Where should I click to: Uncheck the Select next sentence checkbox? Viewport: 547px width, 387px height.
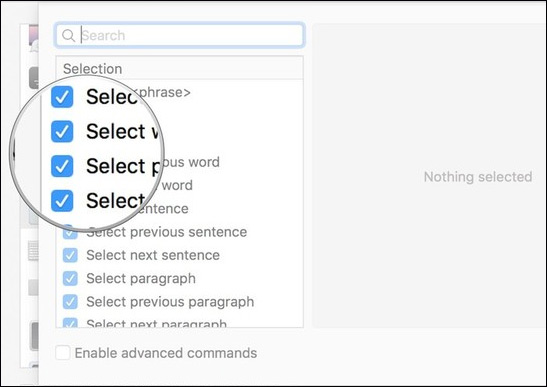(x=70, y=255)
